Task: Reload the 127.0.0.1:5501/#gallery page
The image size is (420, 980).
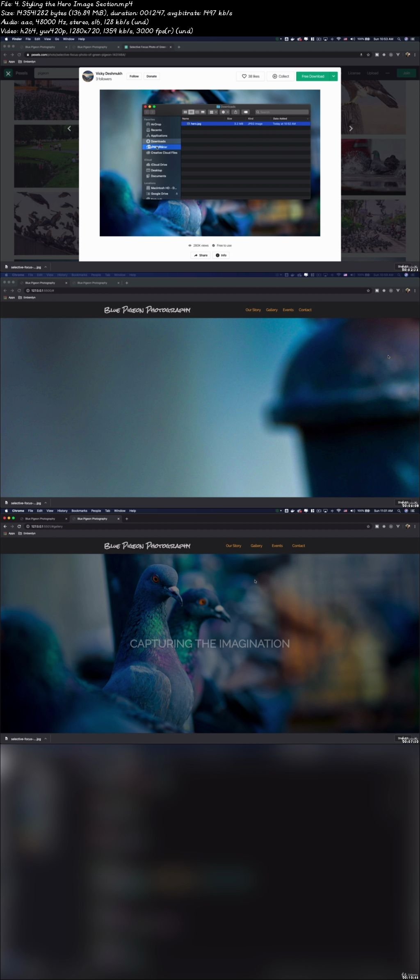Action: 19,526
